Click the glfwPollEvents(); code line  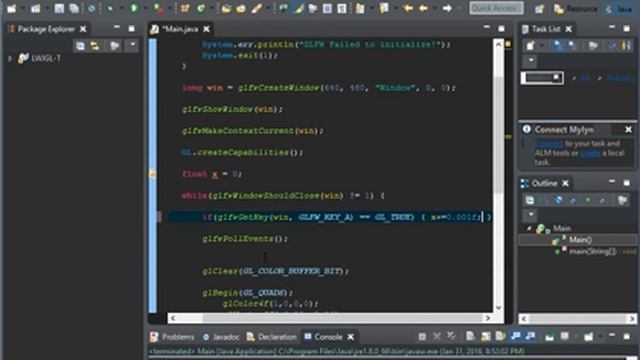245,239
